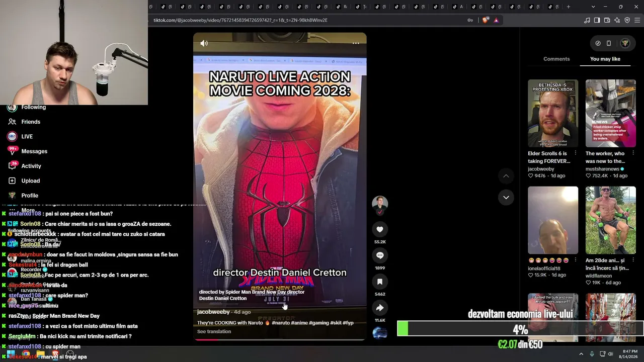Click See translation under the caption
The width and height of the screenshot is (644, 362).
214,331
